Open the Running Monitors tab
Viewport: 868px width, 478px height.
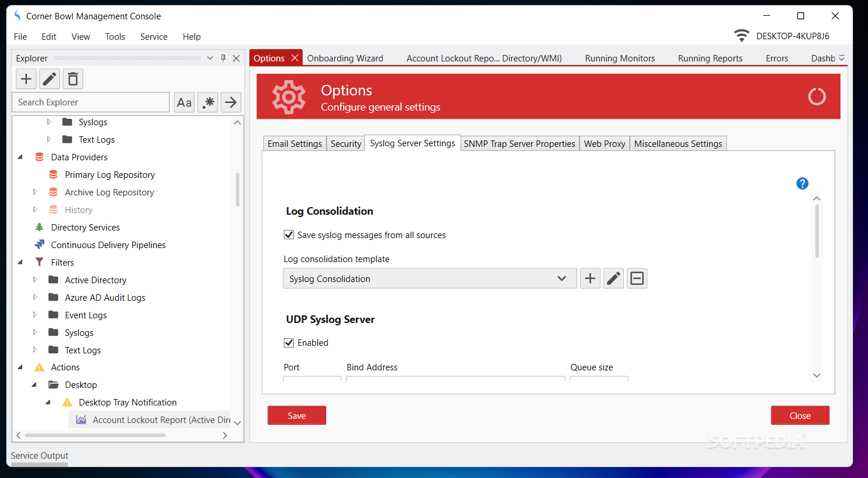click(620, 58)
